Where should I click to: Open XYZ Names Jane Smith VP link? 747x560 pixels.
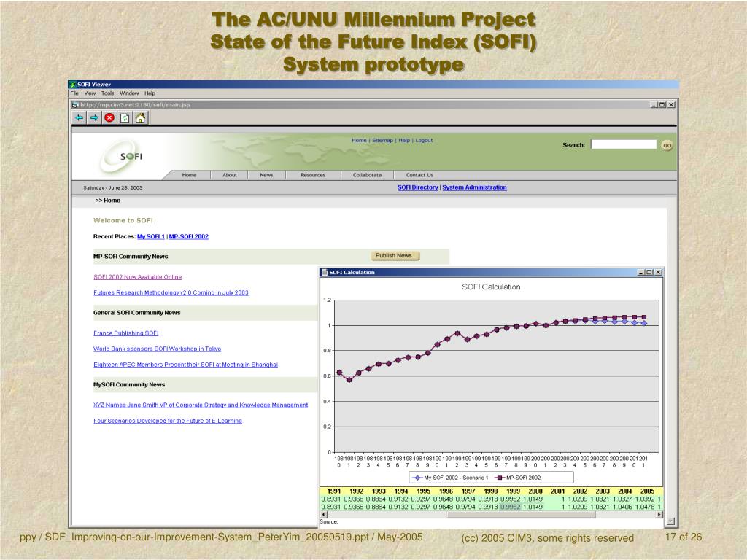(201, 405)
